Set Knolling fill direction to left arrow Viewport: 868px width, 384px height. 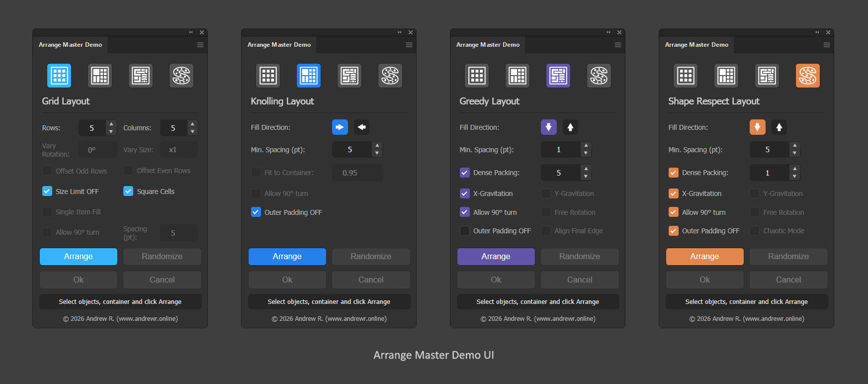coord(362,127)
